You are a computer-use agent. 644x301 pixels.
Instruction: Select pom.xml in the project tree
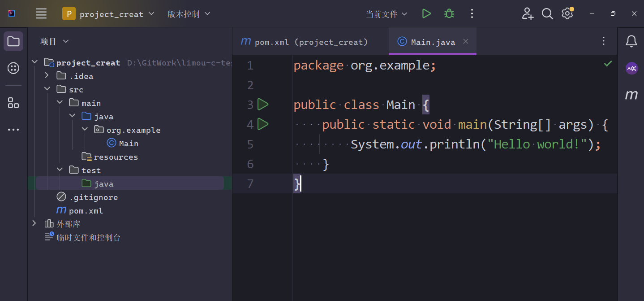[86, 210]
